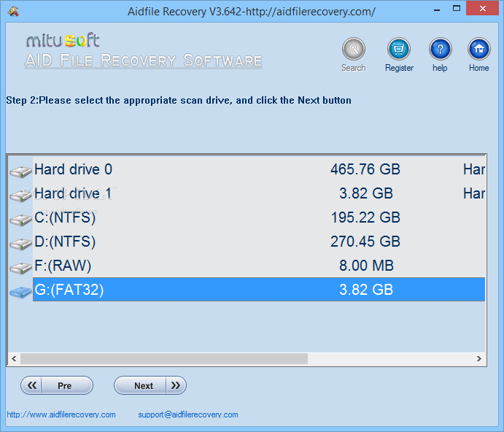Screen dimensions: 504x432
Task: Click the blue G:(FAT32) drive icon
Action: click(20, 292)
